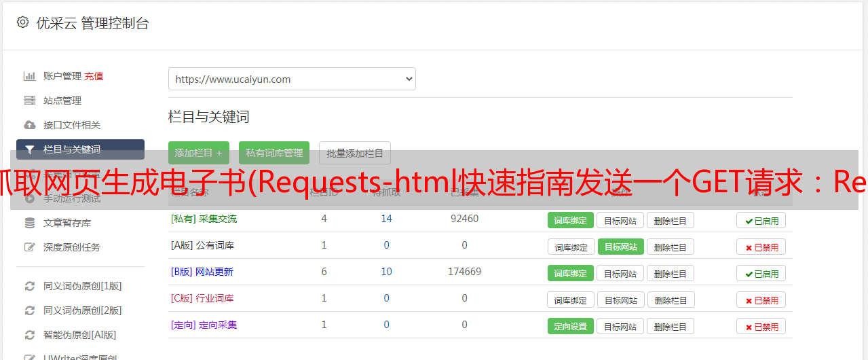Click the refresh icon for 智能伪原创[AI版]
Image resolution: width=868 pixels, height=360 pixels.
tap(29, 335)
